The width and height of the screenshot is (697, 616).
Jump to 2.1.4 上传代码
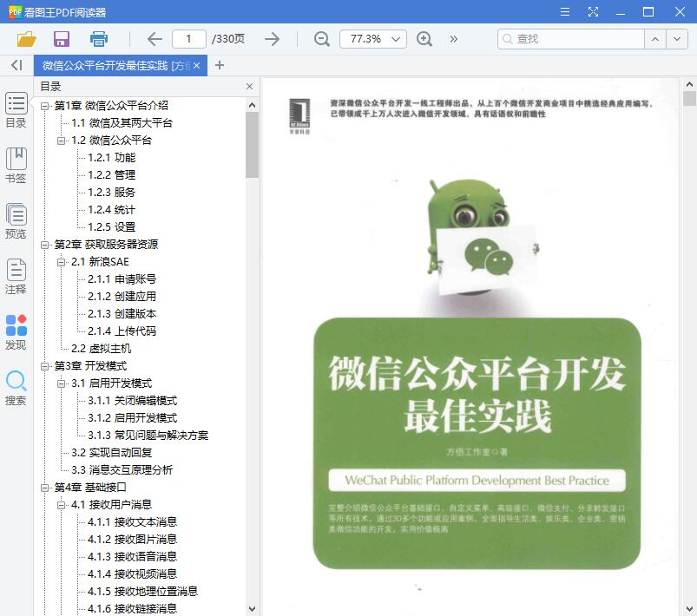[122, 331]
